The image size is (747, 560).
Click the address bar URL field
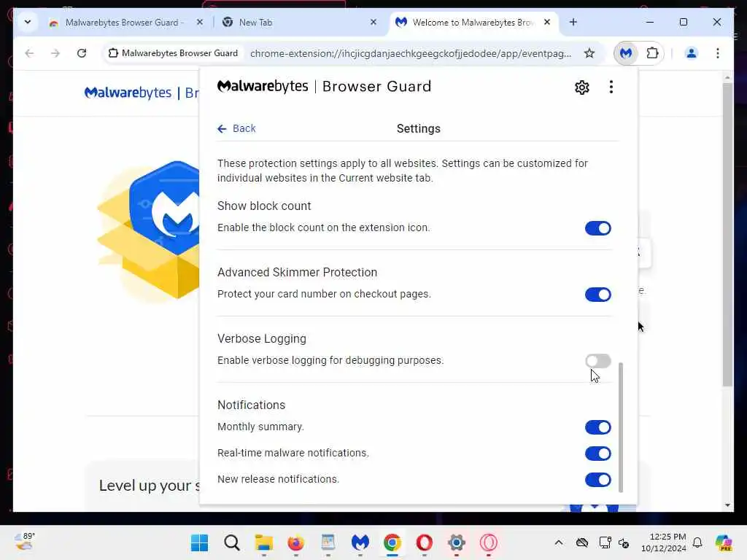coord(411,53)
